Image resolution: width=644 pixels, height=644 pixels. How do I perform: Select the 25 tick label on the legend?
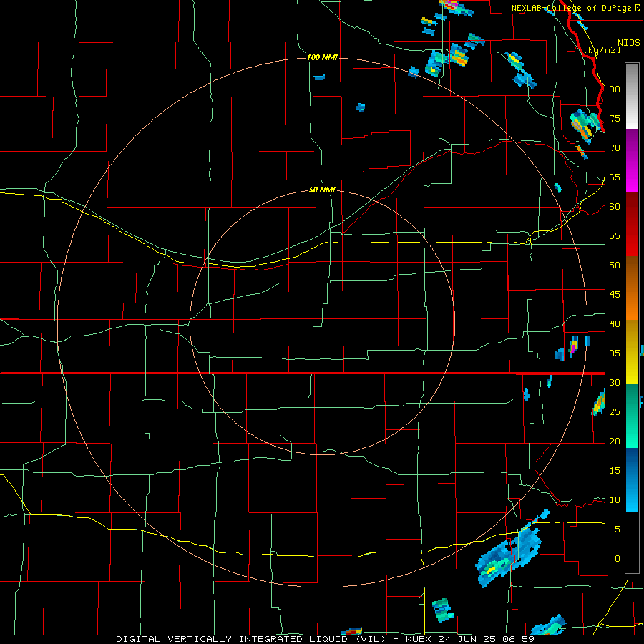click(615, 411)
